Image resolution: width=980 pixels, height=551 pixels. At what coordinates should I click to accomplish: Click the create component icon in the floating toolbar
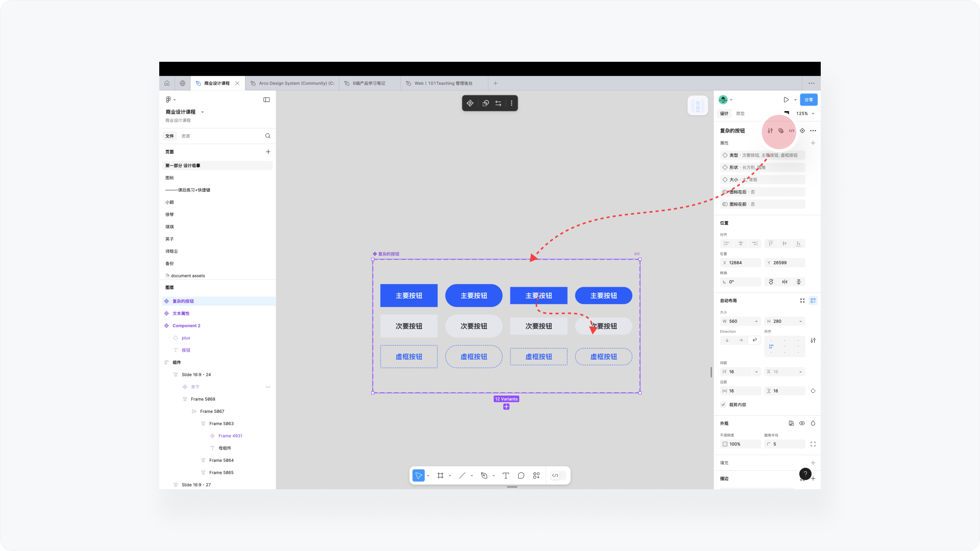470,103
